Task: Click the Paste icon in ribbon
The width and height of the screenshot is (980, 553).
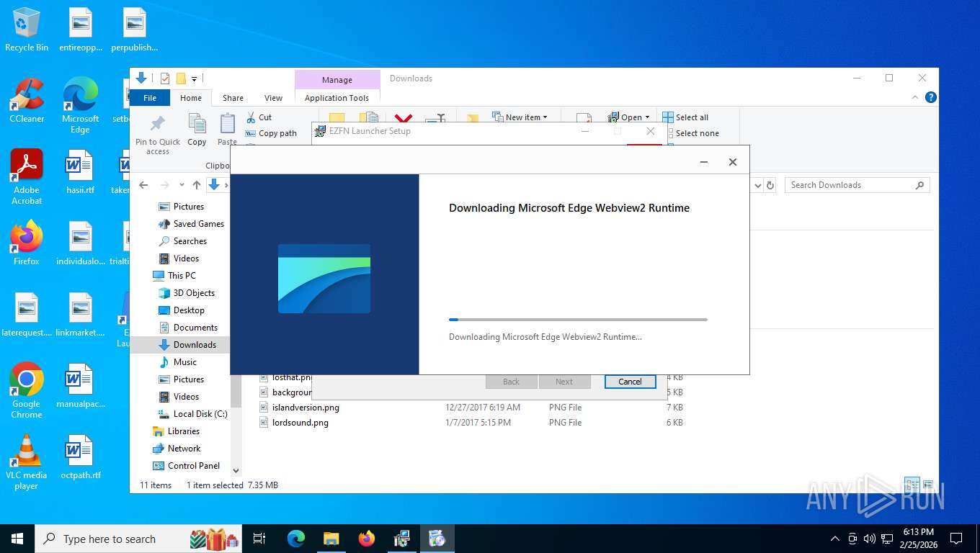Action: pyautogui.click(x=227, y=123)
